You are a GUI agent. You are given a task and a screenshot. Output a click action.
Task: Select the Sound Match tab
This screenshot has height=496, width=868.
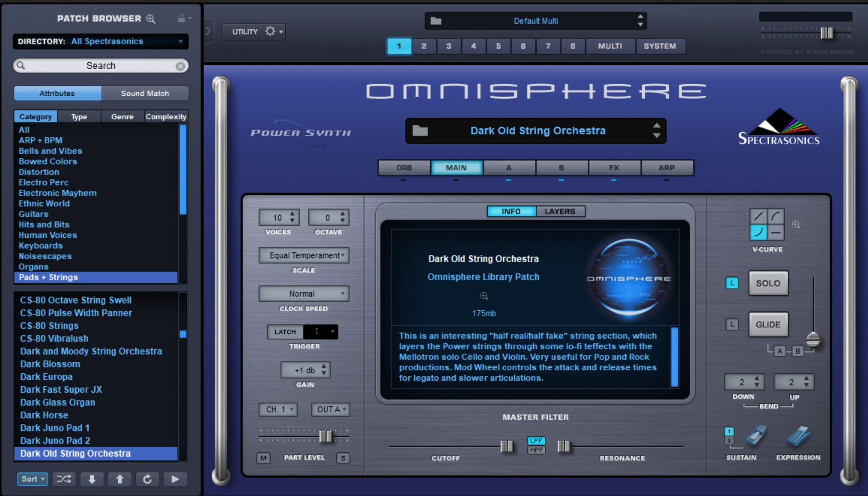tap(145, 93)
